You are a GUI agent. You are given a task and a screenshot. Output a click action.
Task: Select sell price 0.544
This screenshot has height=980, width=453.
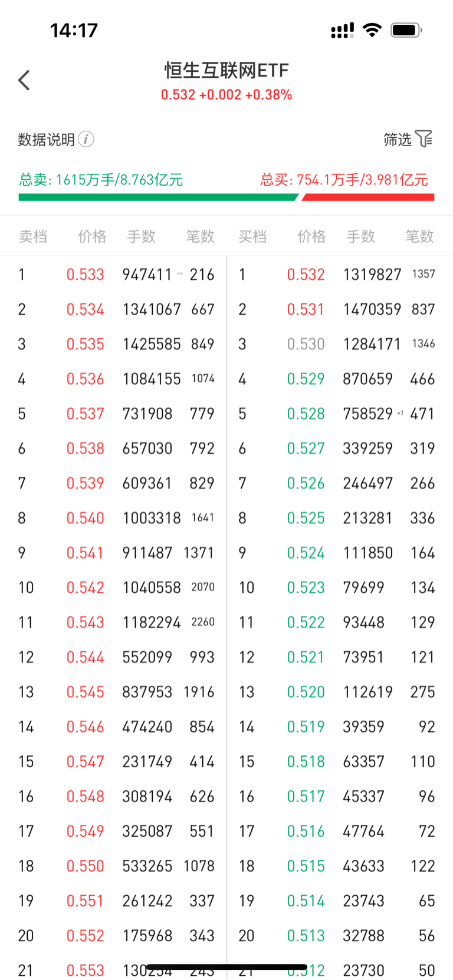(86, 657)
